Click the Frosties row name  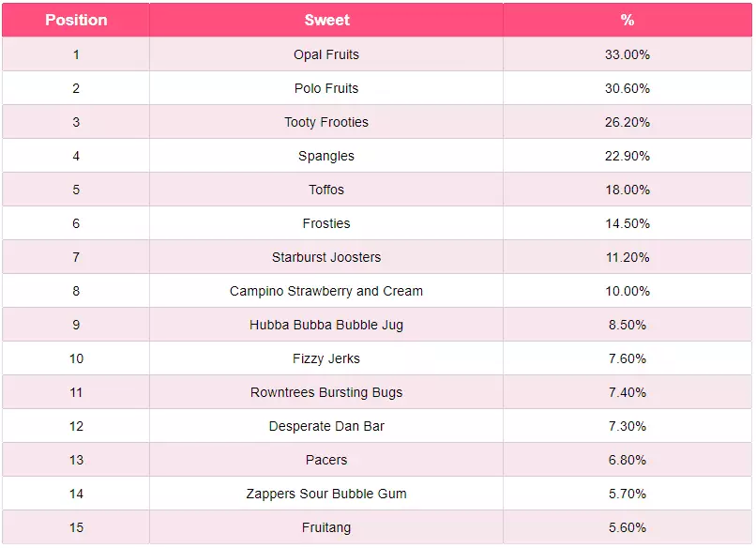tap(326, 223)
